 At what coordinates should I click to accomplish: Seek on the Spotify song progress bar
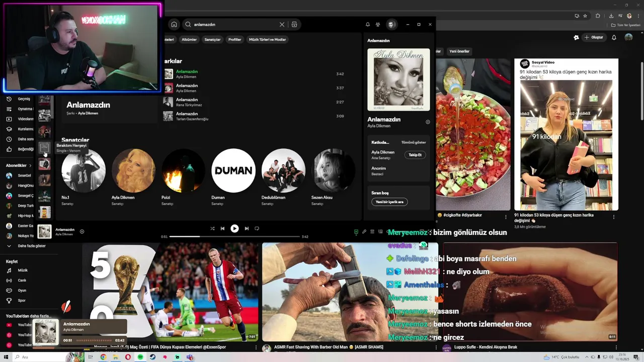[x=235, y=236]
